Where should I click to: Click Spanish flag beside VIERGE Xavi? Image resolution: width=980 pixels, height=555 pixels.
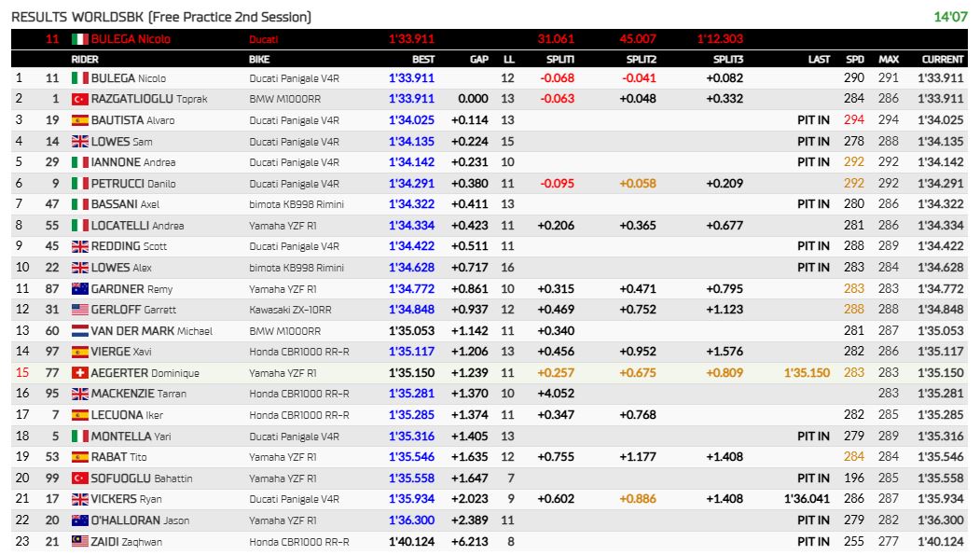coord(80,352)
